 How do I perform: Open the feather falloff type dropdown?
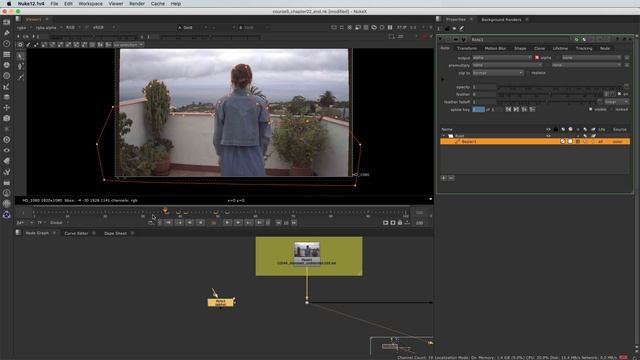click(616, 102)
